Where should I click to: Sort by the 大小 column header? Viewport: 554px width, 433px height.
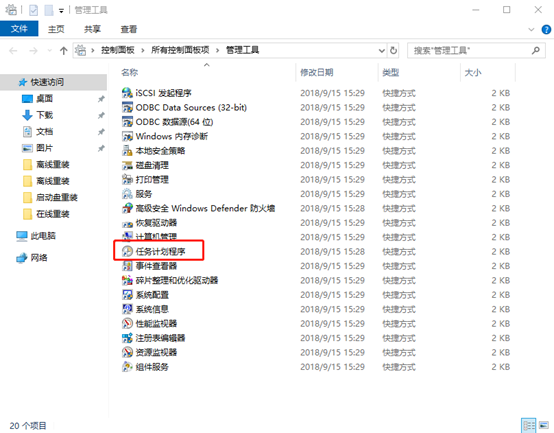coord(473,72)
